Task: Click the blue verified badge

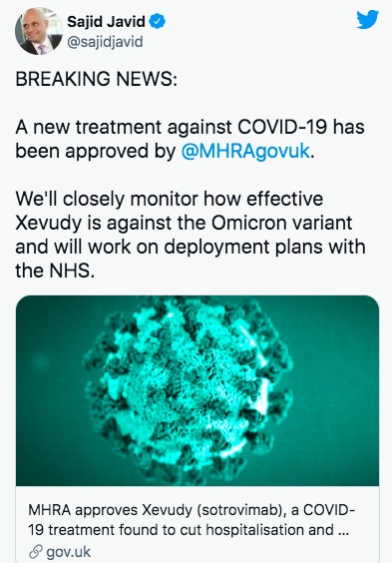Action: coord(157,21)
